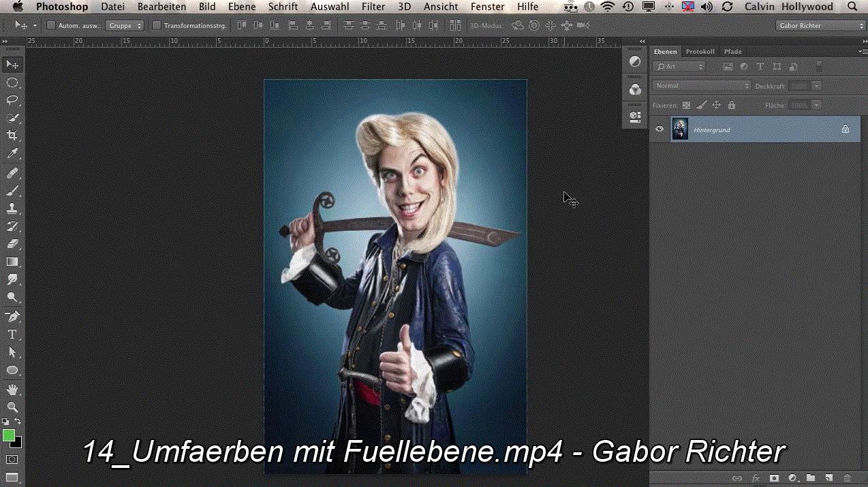Toggle visibility of Hintergrund layer
This screenshot has width=868, height=487.
(x=660, y=129)
